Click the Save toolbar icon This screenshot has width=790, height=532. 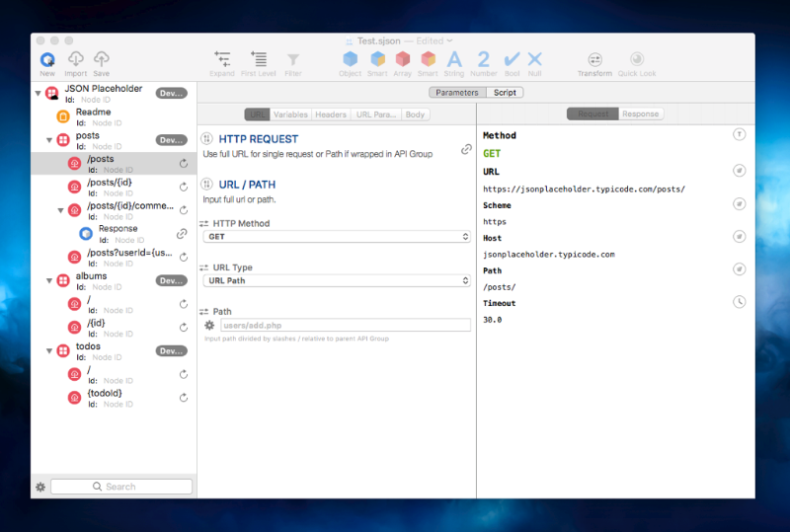[101, 60]
